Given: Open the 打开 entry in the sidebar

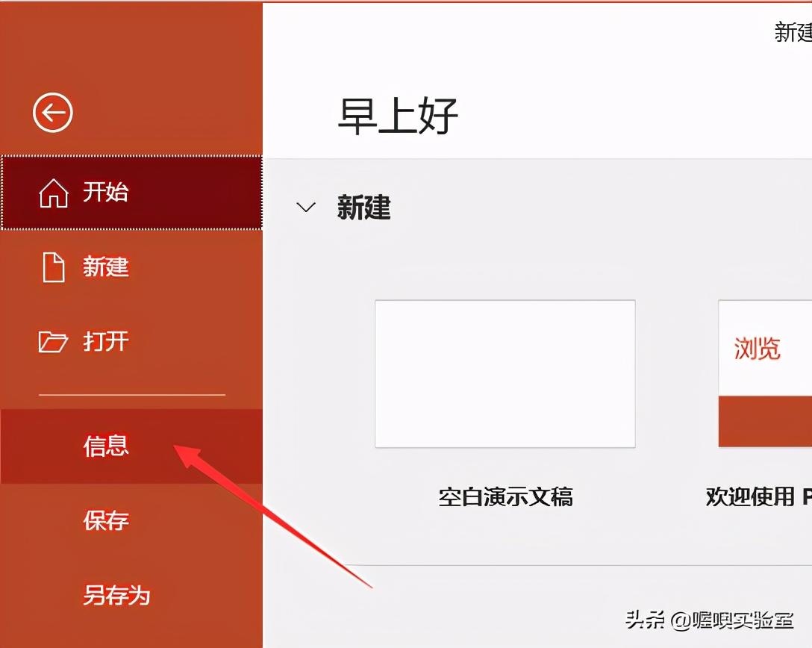Looking at the screenshot, I should pos(106,341).
